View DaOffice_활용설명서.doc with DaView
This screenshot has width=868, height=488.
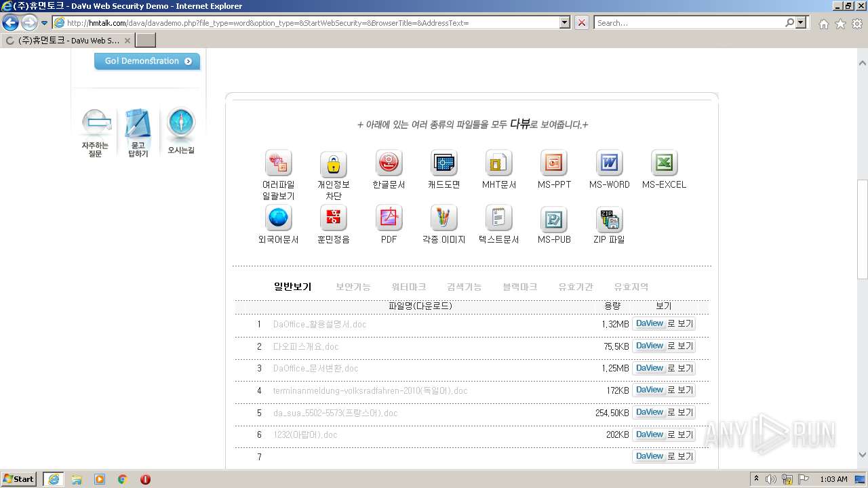click(664, 324)
